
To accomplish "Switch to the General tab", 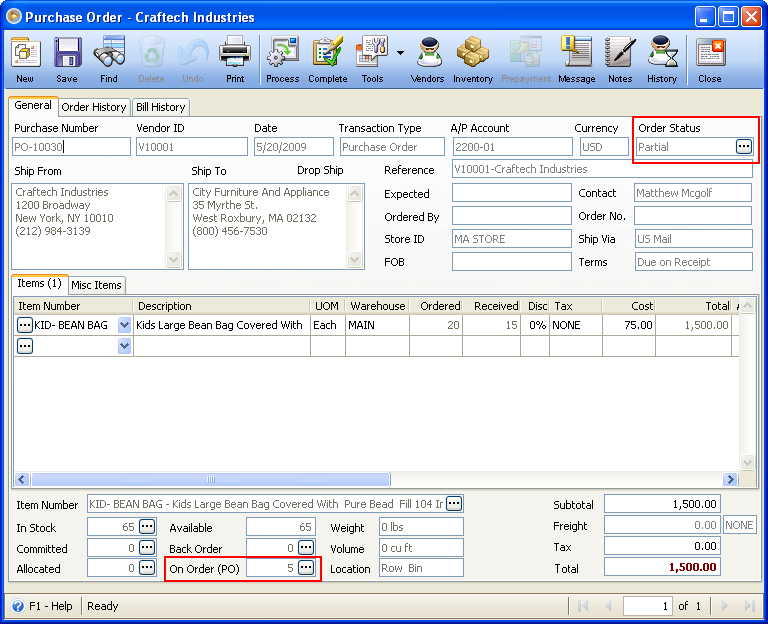I will [x=33, y=105].
